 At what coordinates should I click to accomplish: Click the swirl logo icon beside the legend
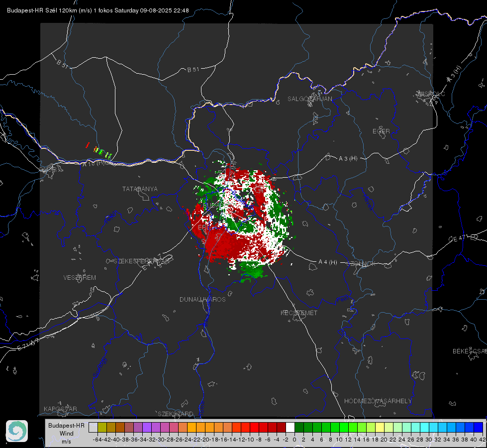[17, 431]
